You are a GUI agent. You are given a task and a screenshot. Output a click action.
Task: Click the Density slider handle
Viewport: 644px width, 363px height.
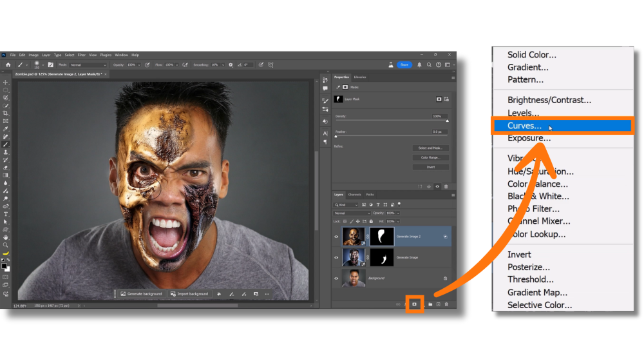[x=448, y=121]
